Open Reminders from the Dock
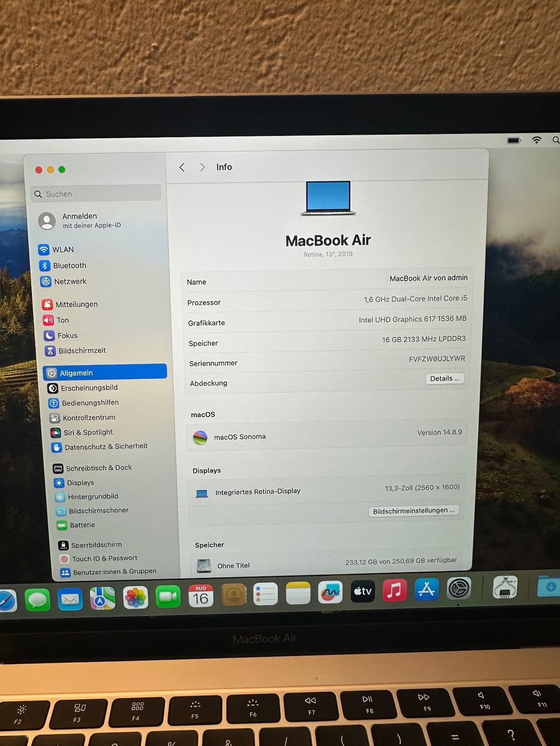The height and width of the screenshot is (746, 560). (266, 595)
